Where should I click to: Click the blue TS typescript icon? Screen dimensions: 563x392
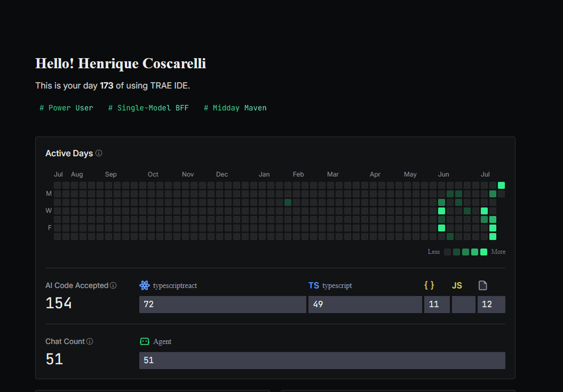(313, 285)
